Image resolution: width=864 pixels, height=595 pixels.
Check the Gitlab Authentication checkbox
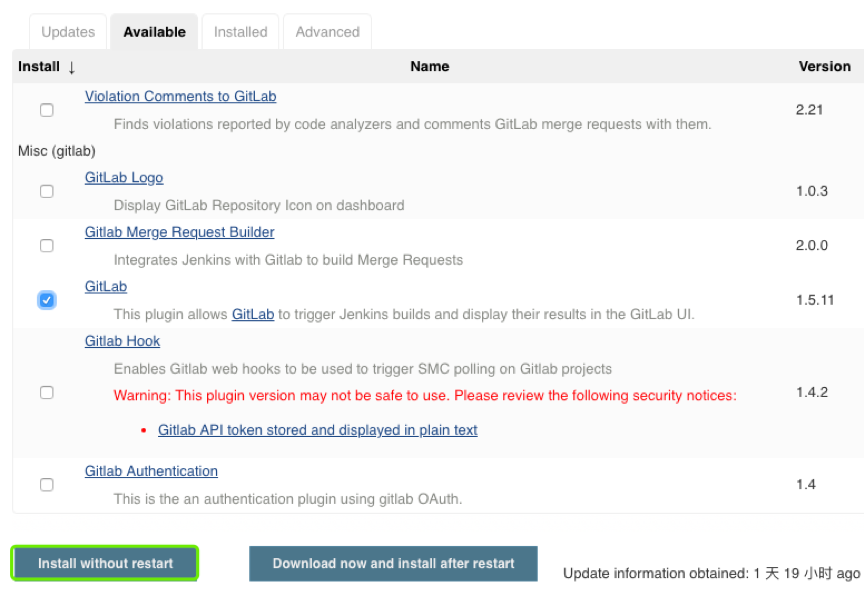point(47,485)
